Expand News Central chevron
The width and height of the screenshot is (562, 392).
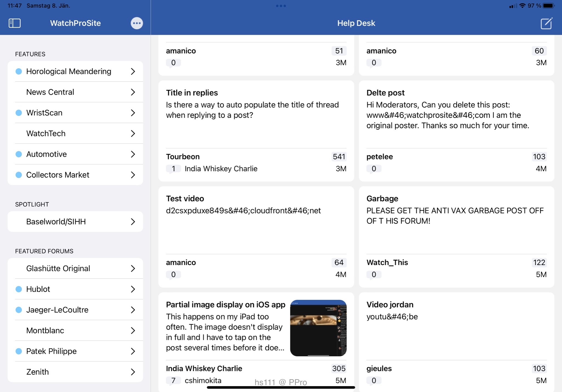point(133,92)
